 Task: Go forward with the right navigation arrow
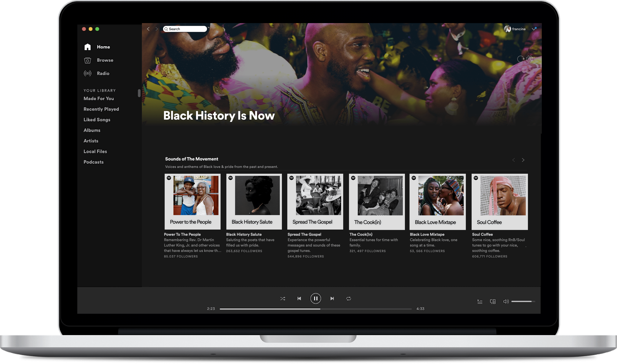pos(157,29)
